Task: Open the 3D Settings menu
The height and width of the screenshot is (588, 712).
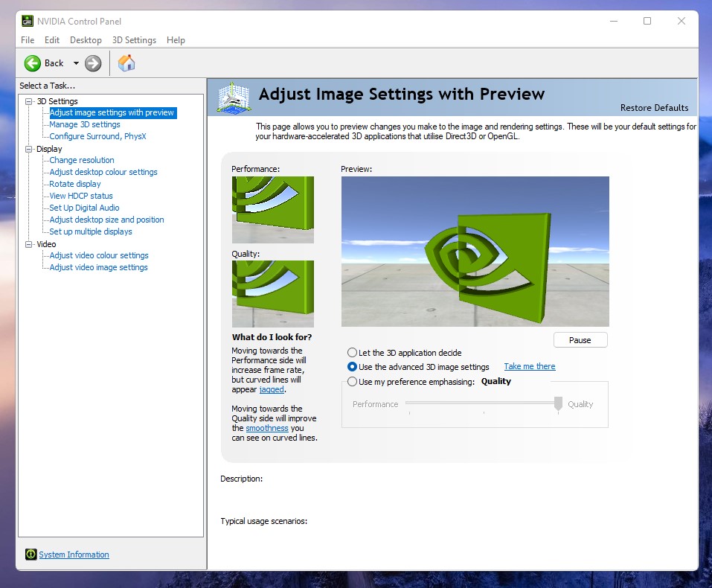Action: point(134,40)
